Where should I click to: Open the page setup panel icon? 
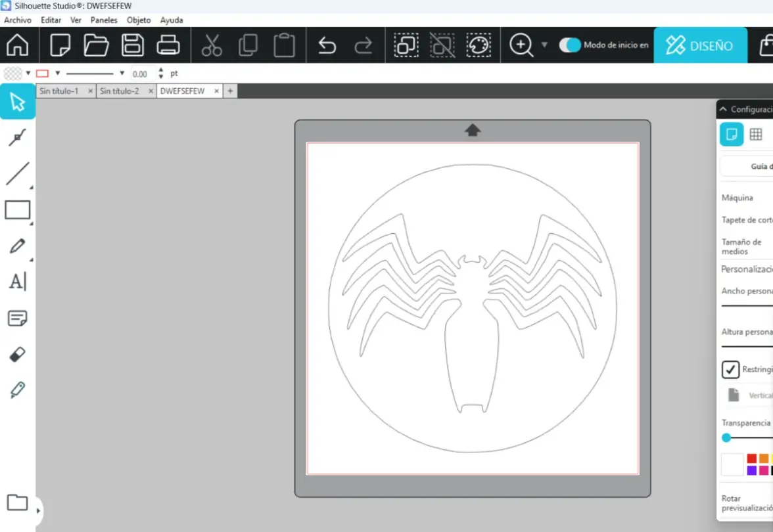732,134
